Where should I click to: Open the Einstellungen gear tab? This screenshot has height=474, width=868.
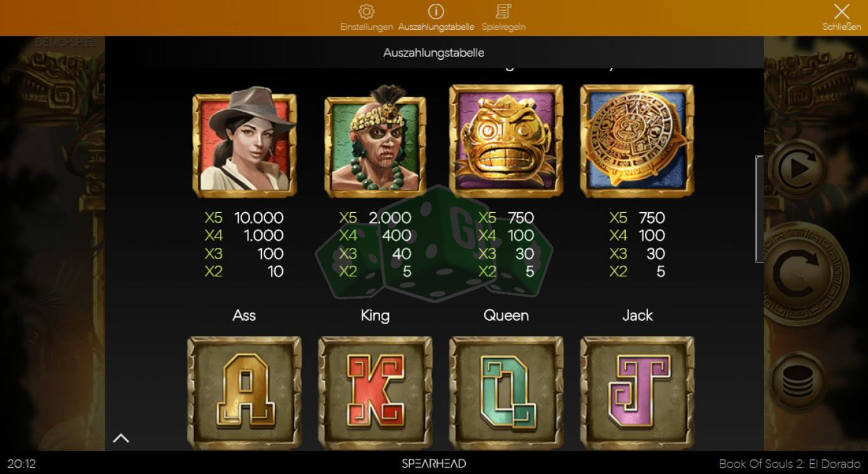[366, 17]
